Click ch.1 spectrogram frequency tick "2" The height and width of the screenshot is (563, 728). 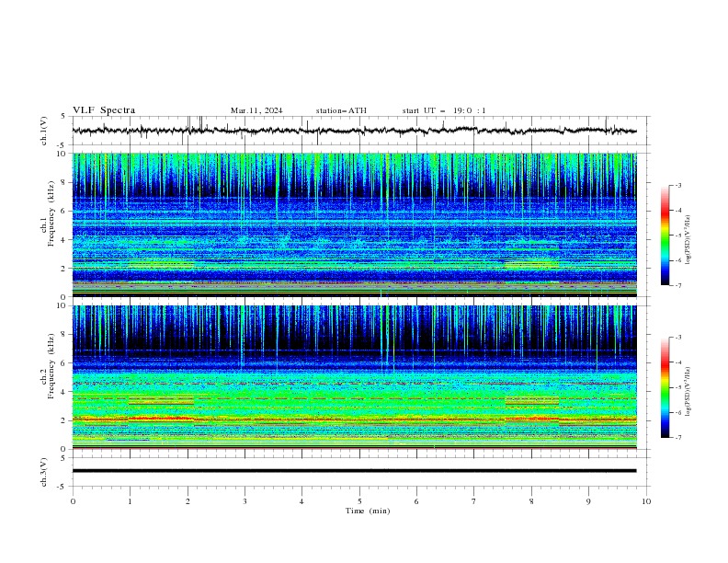pos(64,269)
